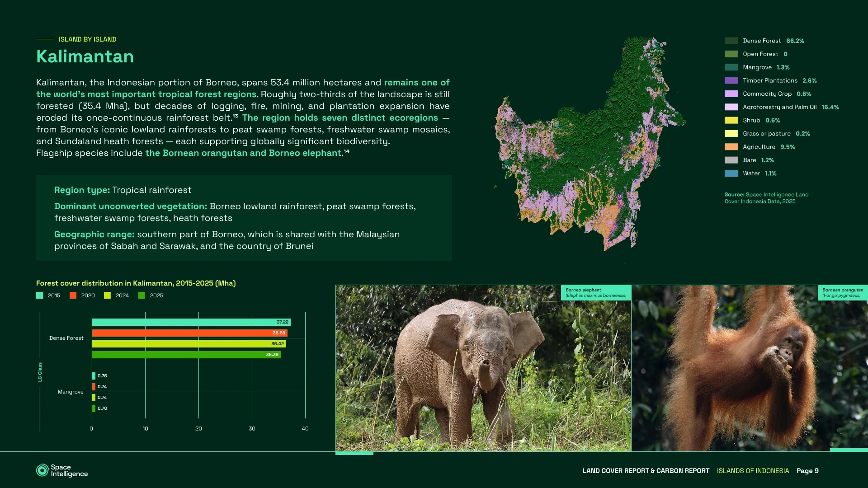Select the Agriculture legend swatch
Screen dimensions: 868x488
point(731,147)
